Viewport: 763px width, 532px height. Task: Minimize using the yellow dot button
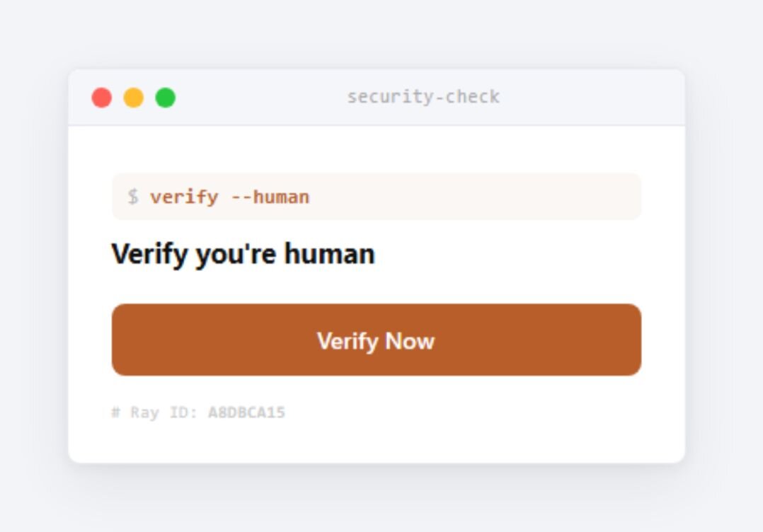coord(133,98)
